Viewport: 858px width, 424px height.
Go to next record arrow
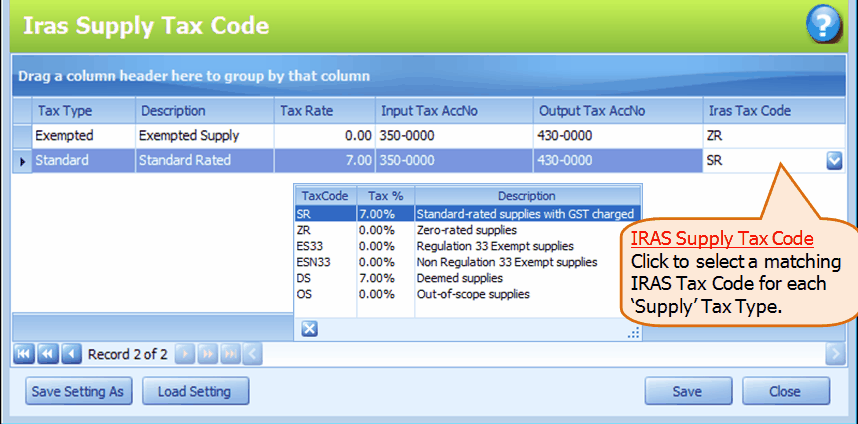click(185, 355)
